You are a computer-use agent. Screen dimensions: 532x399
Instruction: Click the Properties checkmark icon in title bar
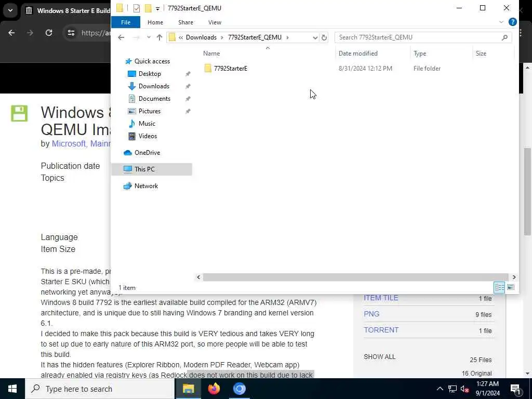137,8
